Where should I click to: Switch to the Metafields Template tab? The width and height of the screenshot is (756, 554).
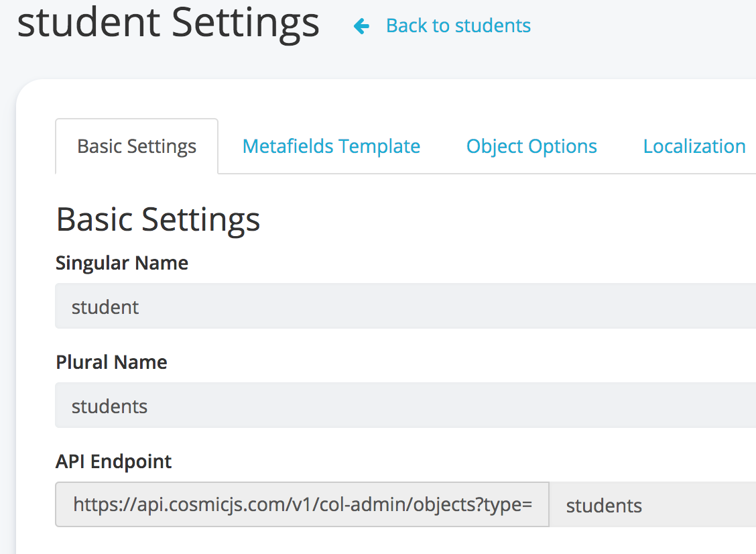coord(331,146)
